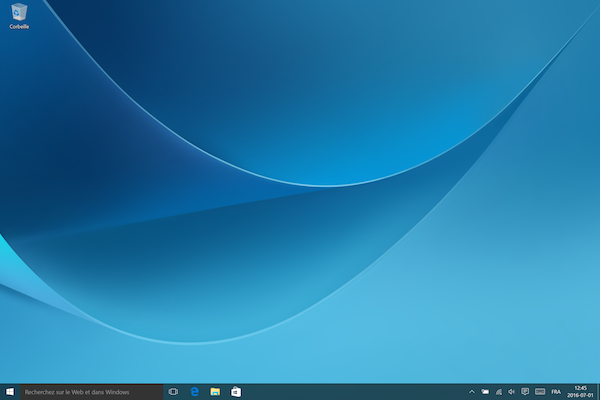This screenshot has height=400, width=600.
Task: Open the Windows Start menu
Action: 10,392
